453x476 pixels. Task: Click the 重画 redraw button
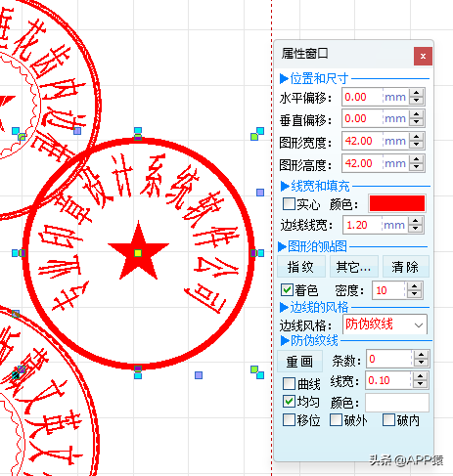pos(299,362)
